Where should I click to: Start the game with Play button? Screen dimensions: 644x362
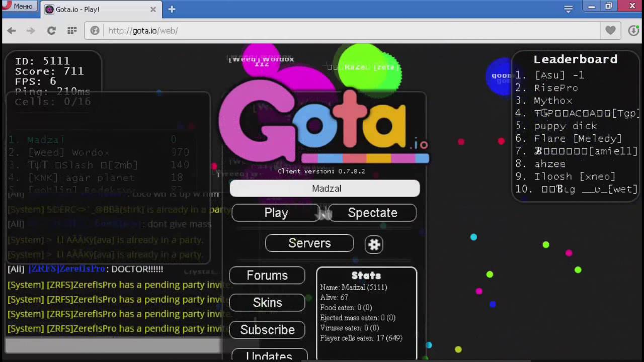tap(276, 213)
